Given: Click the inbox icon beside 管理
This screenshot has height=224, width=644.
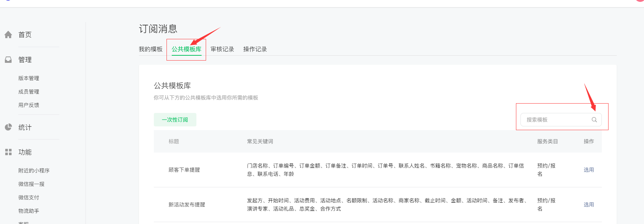Looking at the screenshot, I should click(8, 60).
